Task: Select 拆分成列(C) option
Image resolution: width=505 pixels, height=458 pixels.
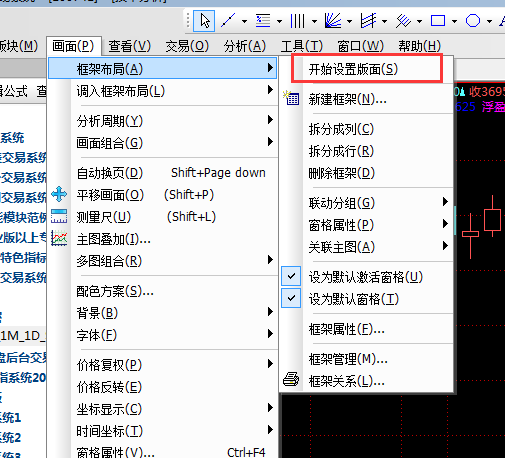Action: pyautogui.click(x=367, y=129)
